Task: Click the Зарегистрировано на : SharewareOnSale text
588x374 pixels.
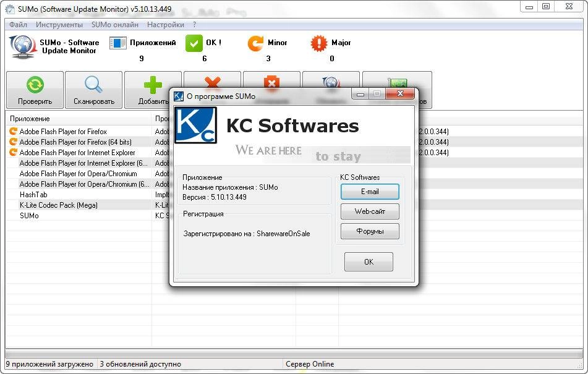Action: click(247, 234)
